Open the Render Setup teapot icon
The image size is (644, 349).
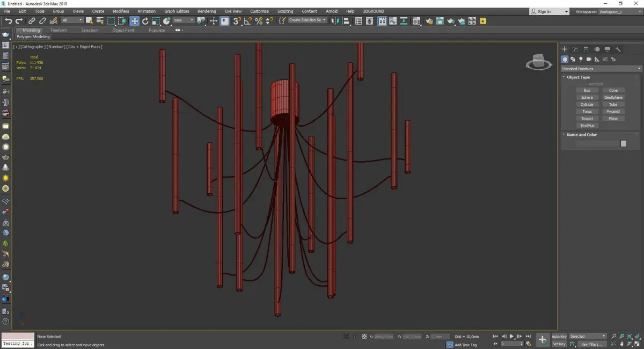click(x=429, y=21)
